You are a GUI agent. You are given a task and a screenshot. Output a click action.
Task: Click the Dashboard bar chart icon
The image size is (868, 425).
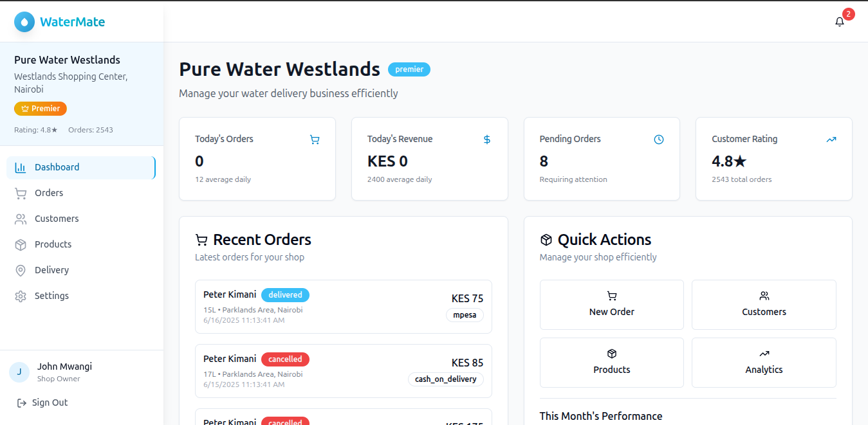point(21,167)
